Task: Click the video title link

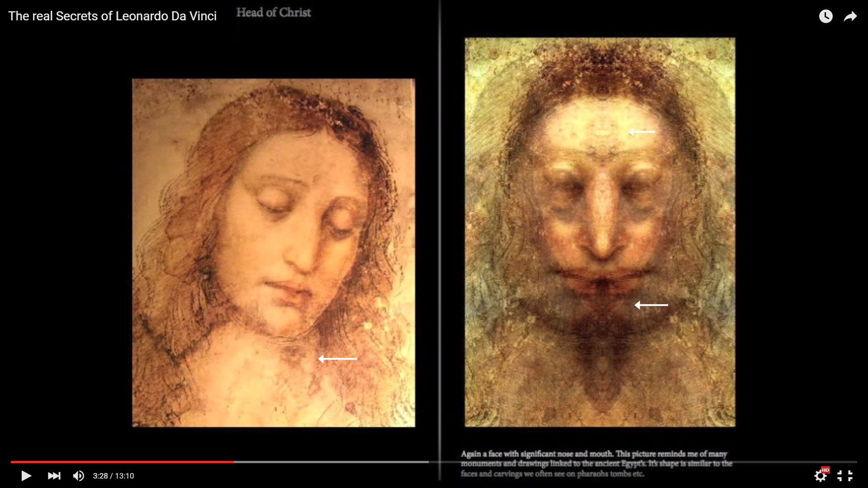Action: click(113, 16)
